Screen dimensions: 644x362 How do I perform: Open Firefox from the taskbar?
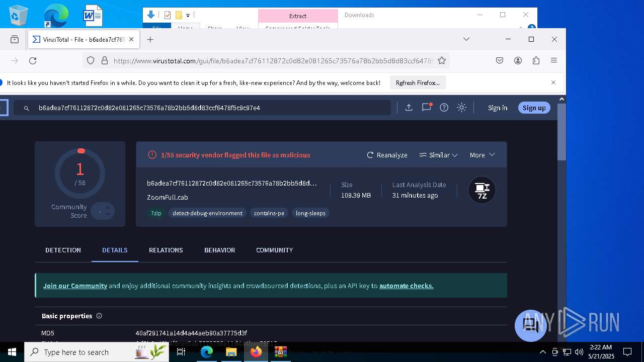tap(256, 352)
